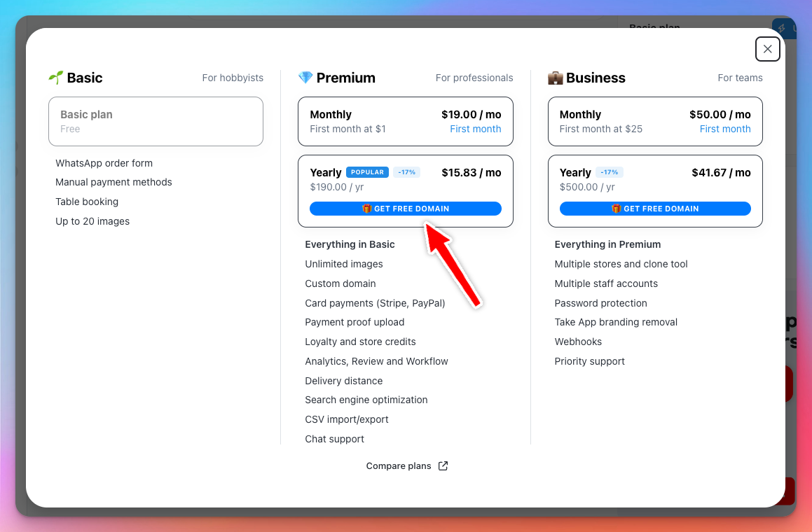
Task: Click Premium First month blue text
Action: coord(476,129)
